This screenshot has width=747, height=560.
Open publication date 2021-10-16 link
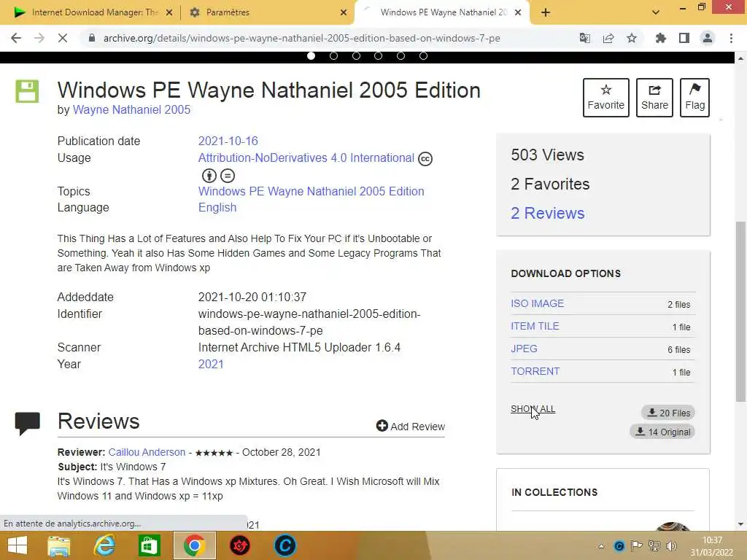click(228, 141)
